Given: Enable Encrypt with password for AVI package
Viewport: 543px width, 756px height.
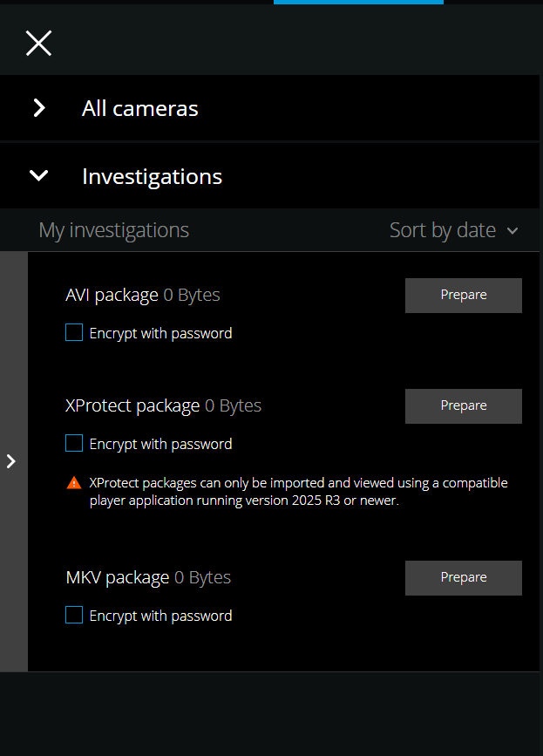Looking at the screenshot, I should [74, 333].
